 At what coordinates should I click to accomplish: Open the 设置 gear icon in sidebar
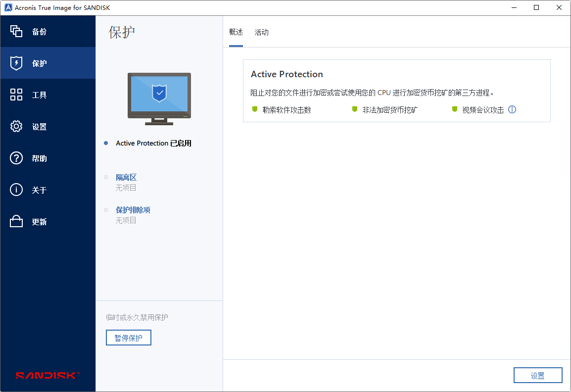coord(16,126)
